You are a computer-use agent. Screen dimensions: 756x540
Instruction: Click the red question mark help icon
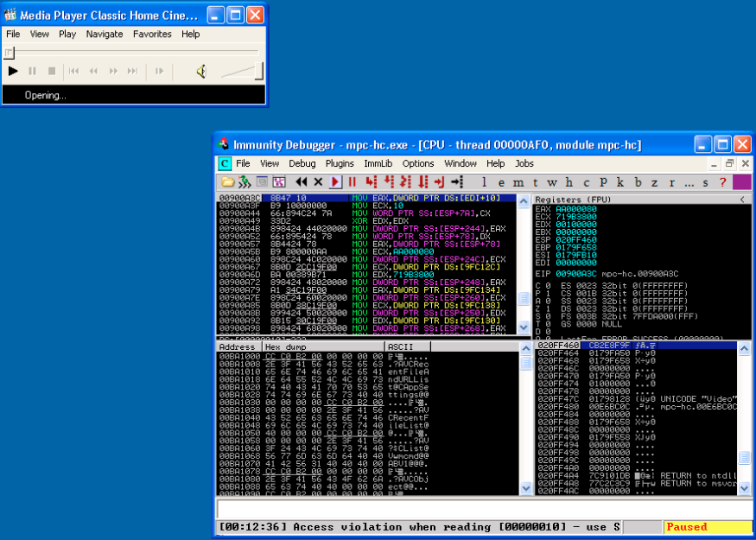[721, 181]
